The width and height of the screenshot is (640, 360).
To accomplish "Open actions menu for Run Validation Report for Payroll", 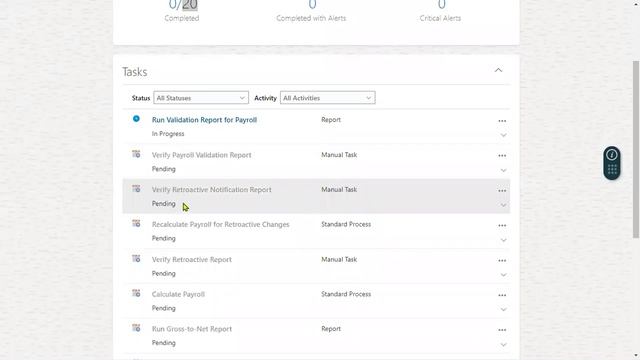I will coord(502,121).
